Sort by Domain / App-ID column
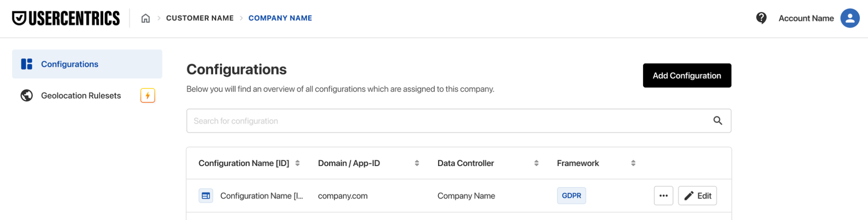The height and width of the screenshot is (220, 868). [x=417, y=163]
